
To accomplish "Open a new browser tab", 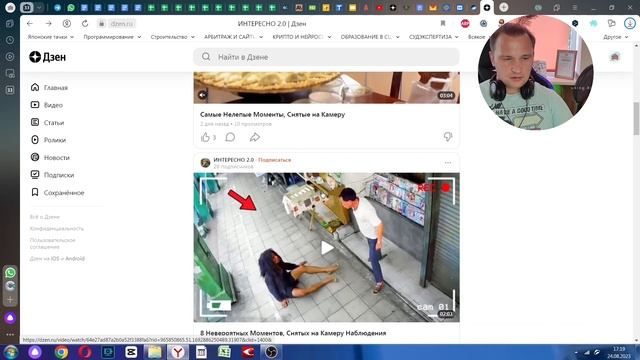I will point(504,7).
